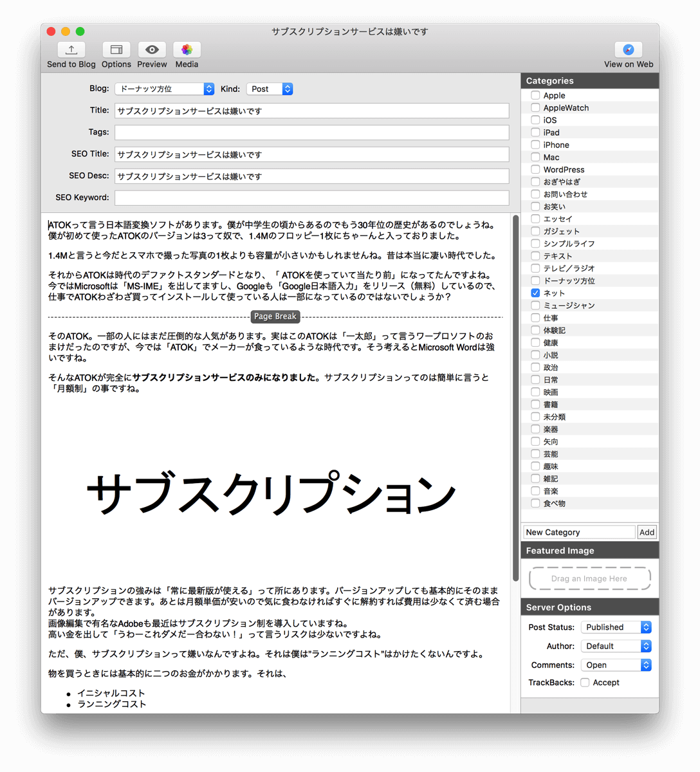700x772 pixels.
Task: Open the Media photos icon
Action: click(x=187, y=50)
